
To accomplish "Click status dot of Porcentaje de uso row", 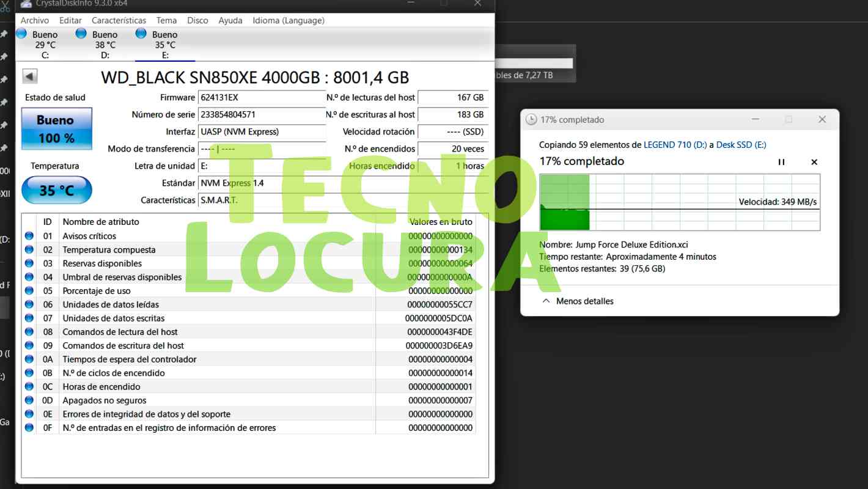I will 29,291.
